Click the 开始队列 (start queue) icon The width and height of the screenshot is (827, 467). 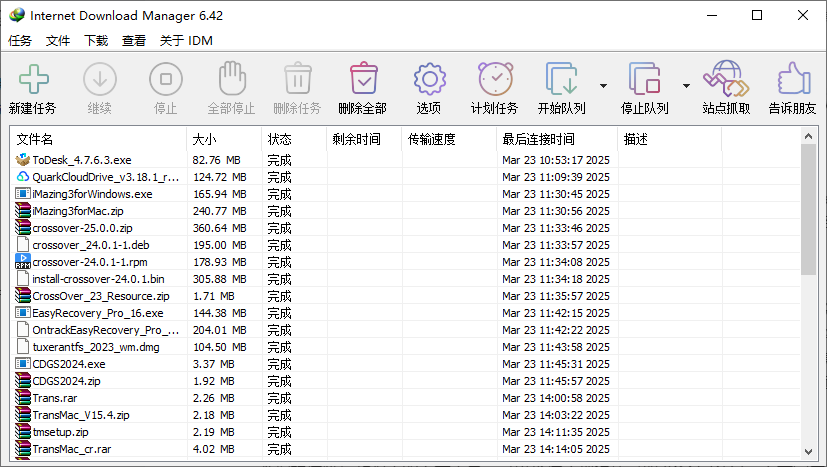tap(561, 79)
